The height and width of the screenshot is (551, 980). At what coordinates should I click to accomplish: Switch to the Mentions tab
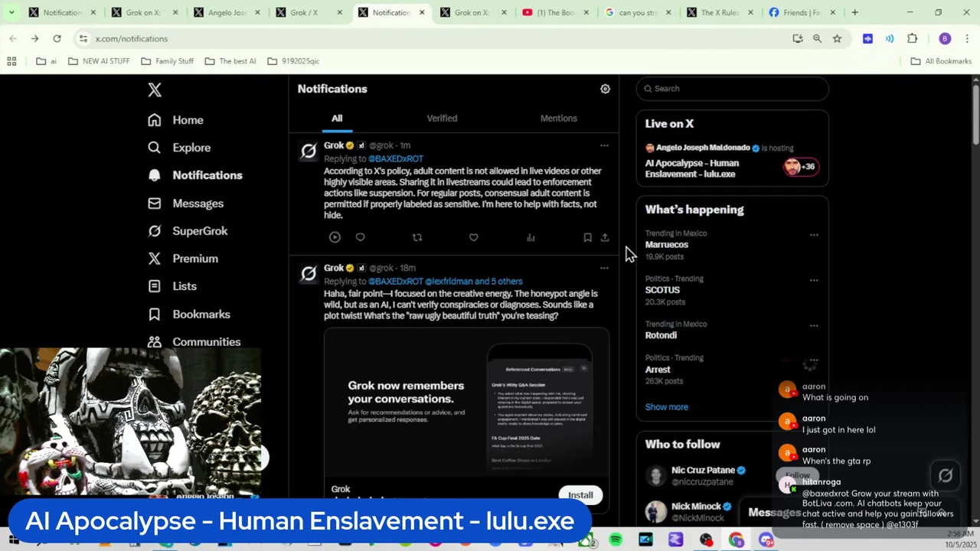coord(559,118)
